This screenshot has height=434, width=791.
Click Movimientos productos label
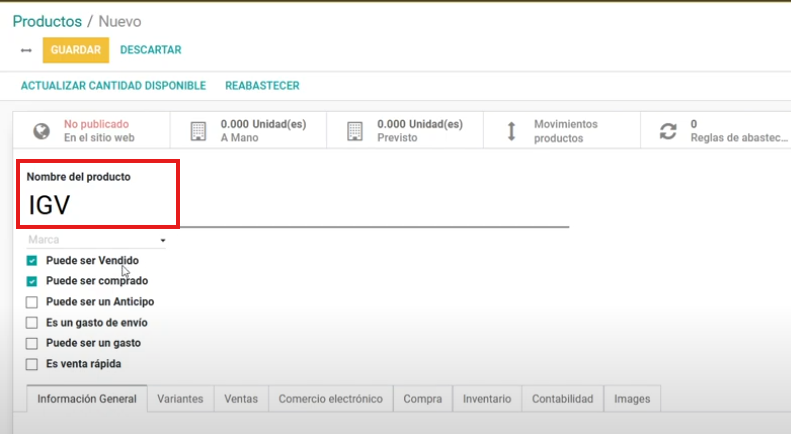(x=566, y=131)
